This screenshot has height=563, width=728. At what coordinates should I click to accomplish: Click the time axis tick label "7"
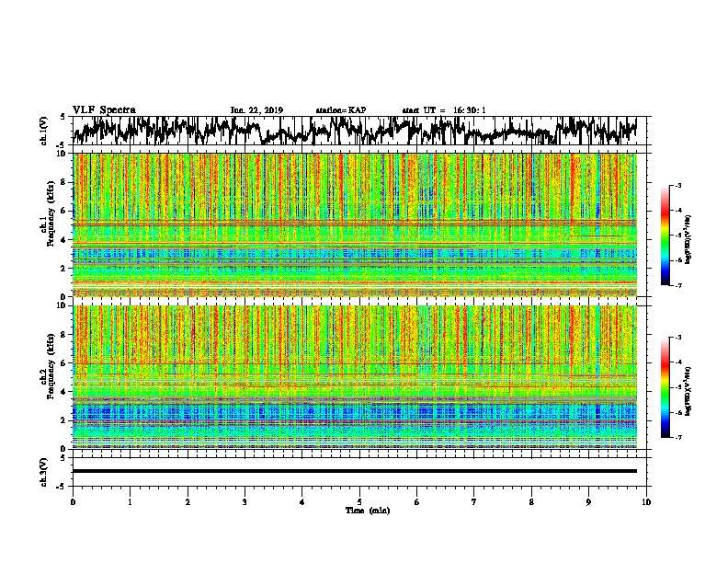click(x=474, y=502)
